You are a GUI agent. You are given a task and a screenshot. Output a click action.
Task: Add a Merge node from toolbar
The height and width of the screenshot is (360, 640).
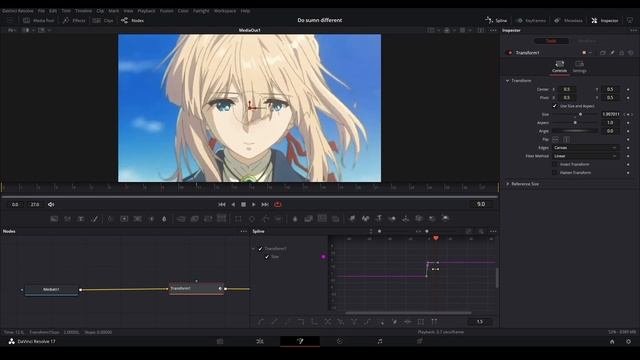181,219
